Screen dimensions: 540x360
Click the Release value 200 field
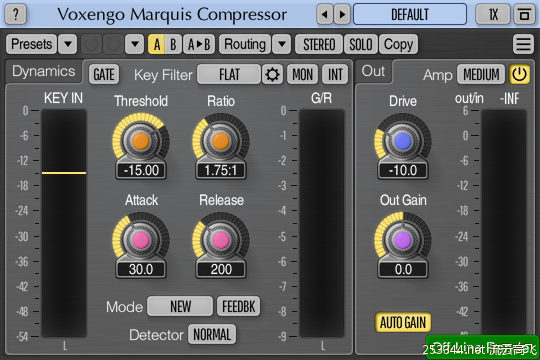coord(221,269)
